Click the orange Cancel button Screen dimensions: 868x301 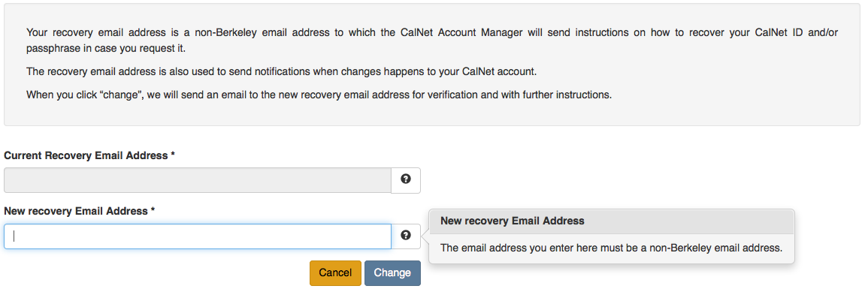335,272
